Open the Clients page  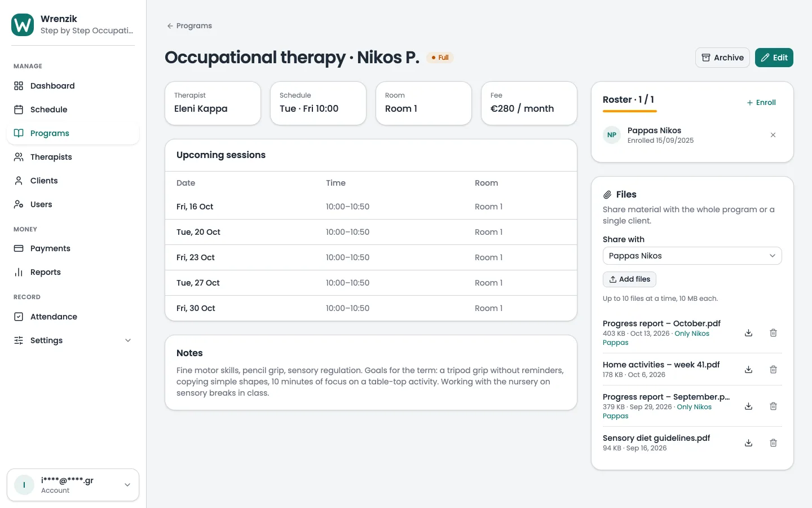[x=73, y=181]
